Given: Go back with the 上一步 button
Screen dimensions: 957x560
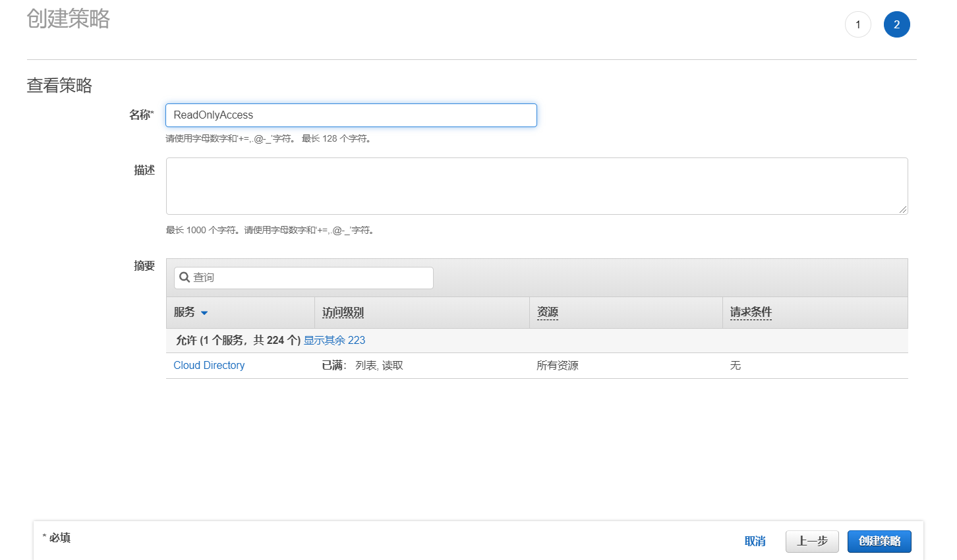Looking at the screenshot, I should [811, 542].
